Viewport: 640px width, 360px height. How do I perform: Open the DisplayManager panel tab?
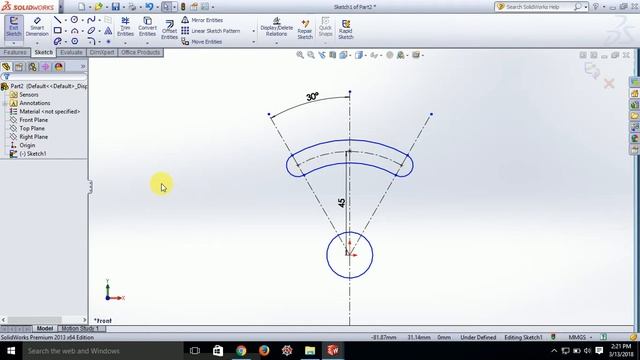(58, 67)
